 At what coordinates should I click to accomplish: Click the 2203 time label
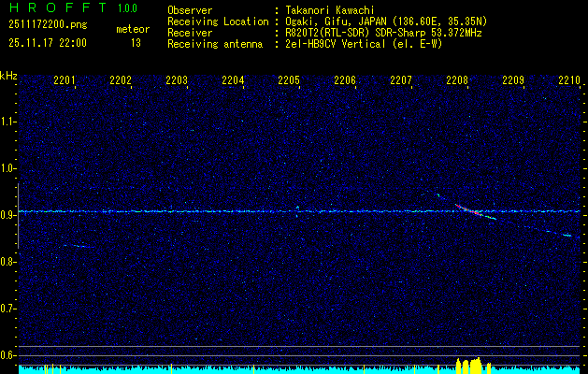[177, 81]
